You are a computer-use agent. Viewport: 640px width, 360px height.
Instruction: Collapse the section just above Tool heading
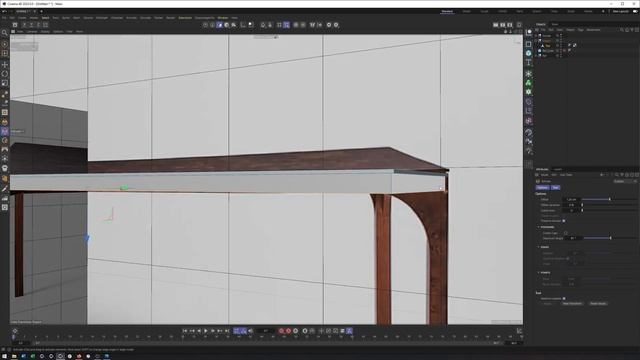point(539,272)
